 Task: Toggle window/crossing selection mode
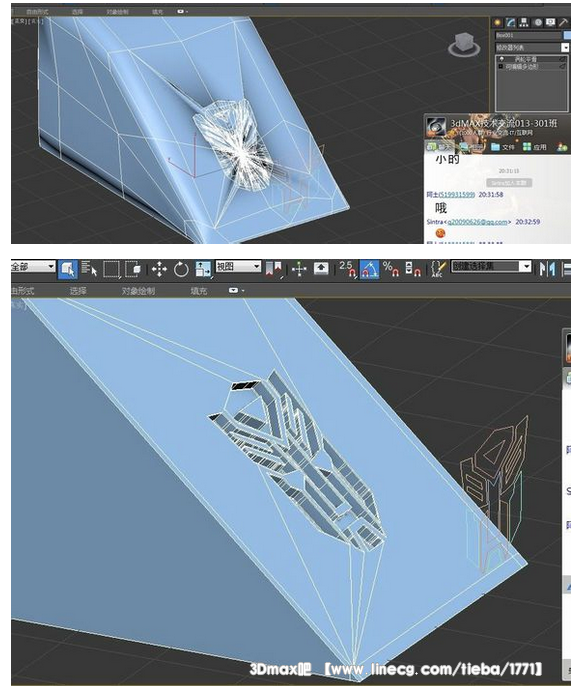[x=133, y=269]
